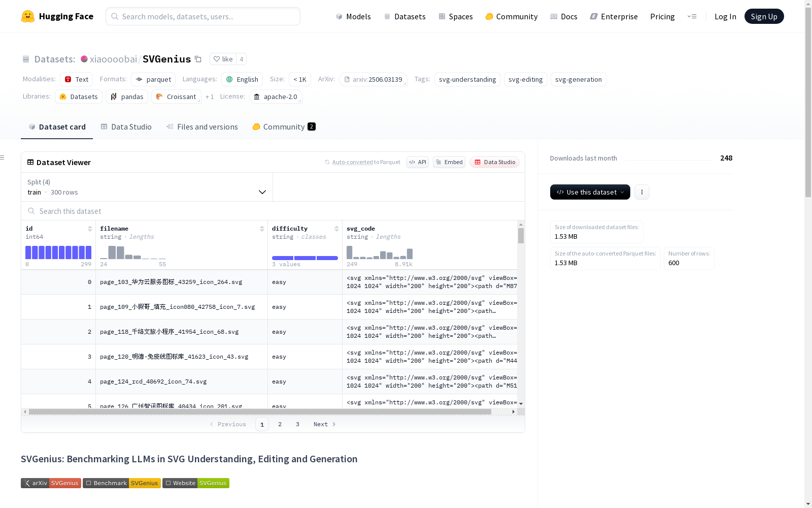Click the id column histogram
Image resolution: width=812 pixels, height=508 pixels.
point(58,252)
